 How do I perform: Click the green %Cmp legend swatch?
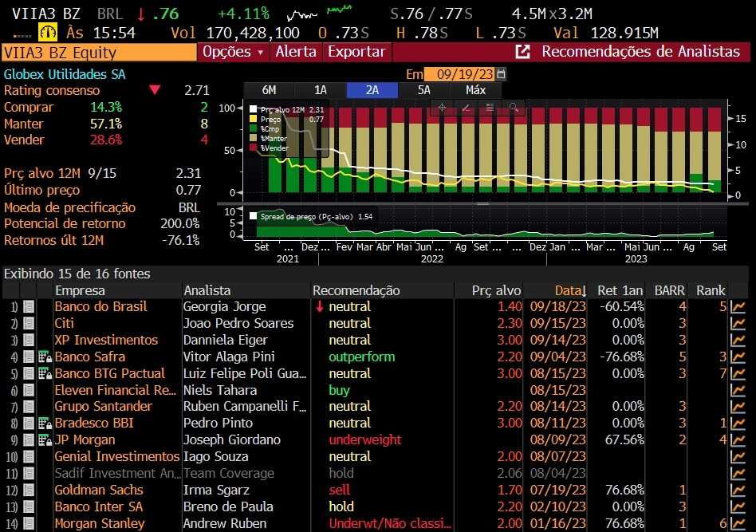253,128
